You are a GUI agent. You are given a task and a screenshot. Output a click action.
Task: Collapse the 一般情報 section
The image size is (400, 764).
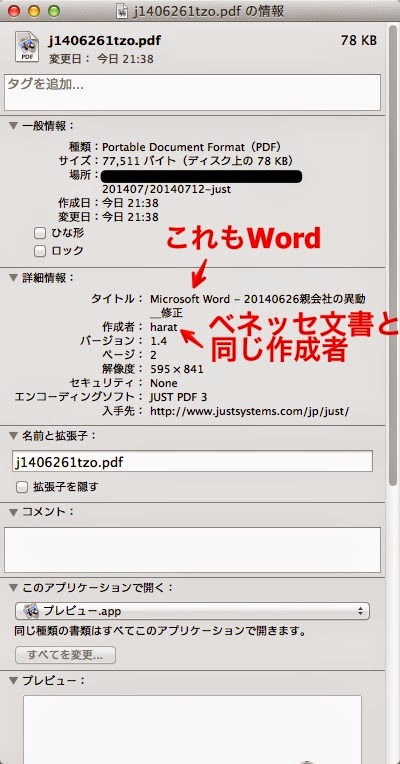pyautogui.click(x=13, y=126)
